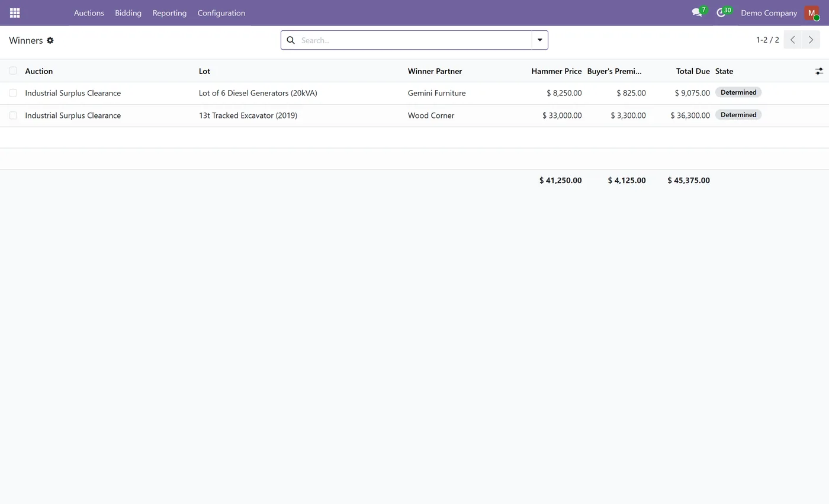Click the $ 8,250.00 hammer price cell
This screenshot has width=829, height=504.
[564, 93]
